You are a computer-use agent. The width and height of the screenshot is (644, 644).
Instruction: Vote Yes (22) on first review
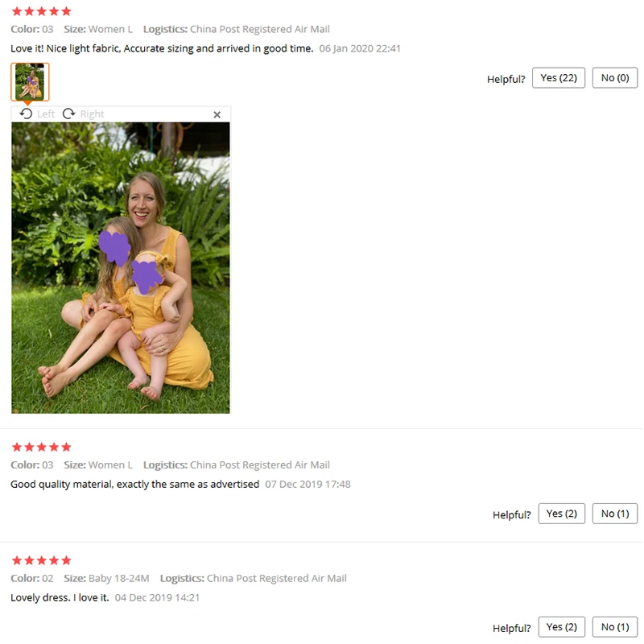coord(559,77)
